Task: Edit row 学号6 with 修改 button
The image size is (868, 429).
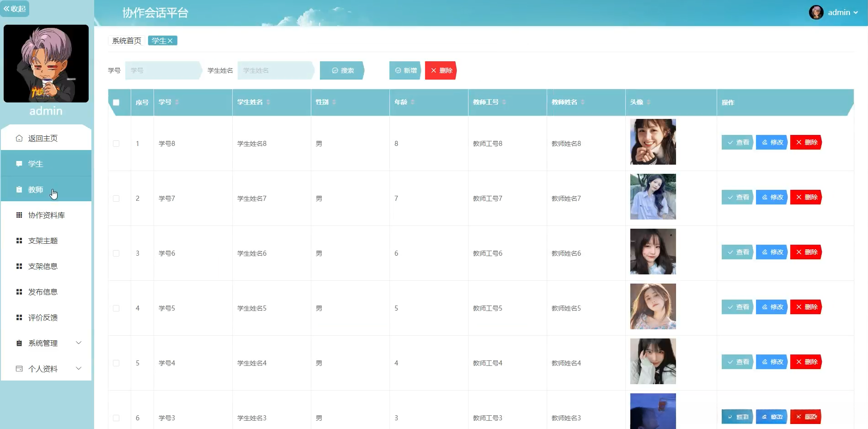Action: tap(772, 252)
